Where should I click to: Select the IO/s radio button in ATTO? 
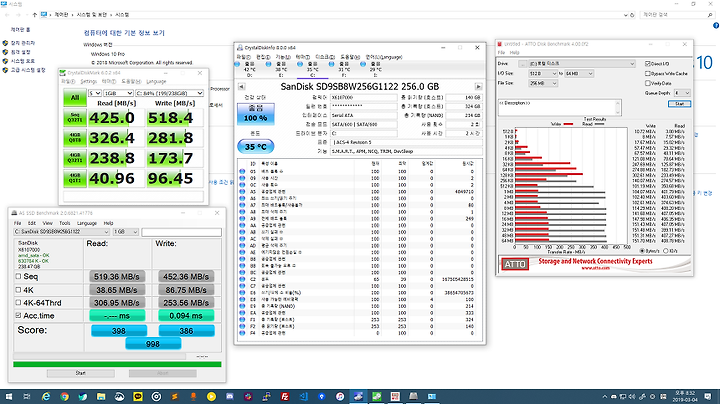[x=666, y=251]
